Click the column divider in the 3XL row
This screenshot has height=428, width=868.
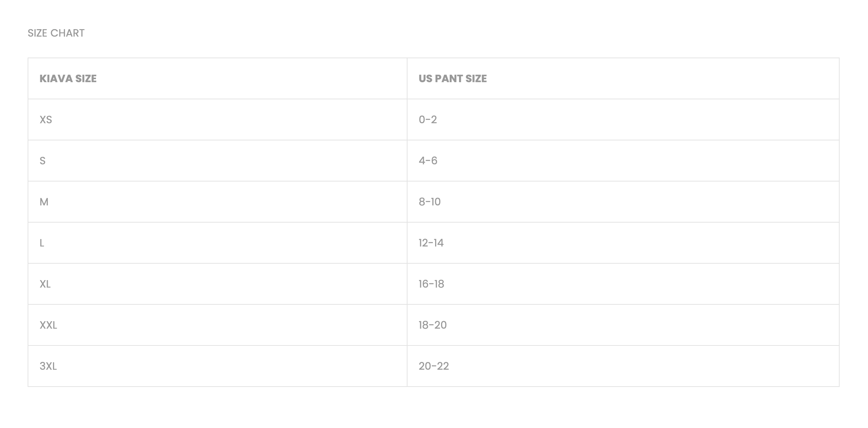tap(407, 366)
